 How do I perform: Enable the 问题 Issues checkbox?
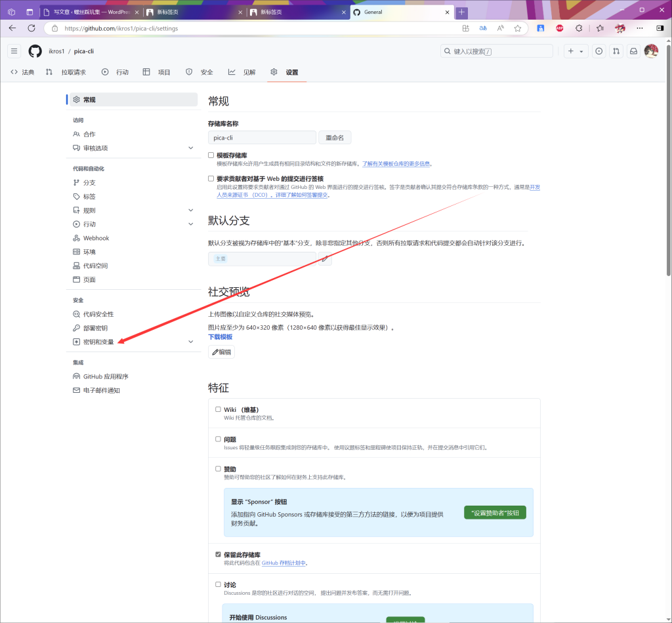(218, 439)
